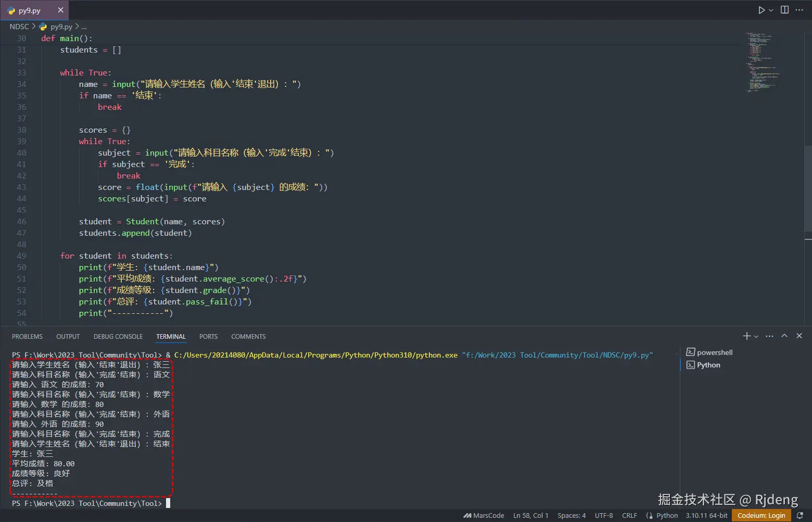The height and width of the screenshot is (522, 812).
Task: Click the NDSC breadcrumb folder
Action: 19,27
